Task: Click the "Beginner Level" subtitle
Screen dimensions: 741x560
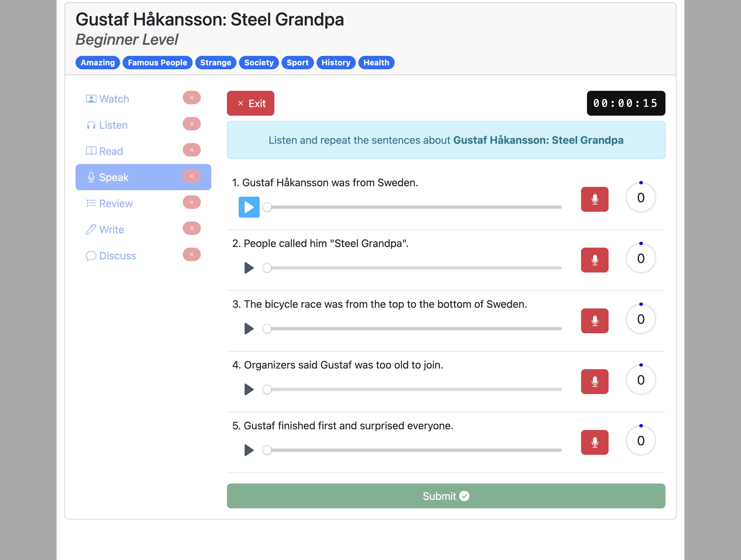Action: [x=127, y=40]
